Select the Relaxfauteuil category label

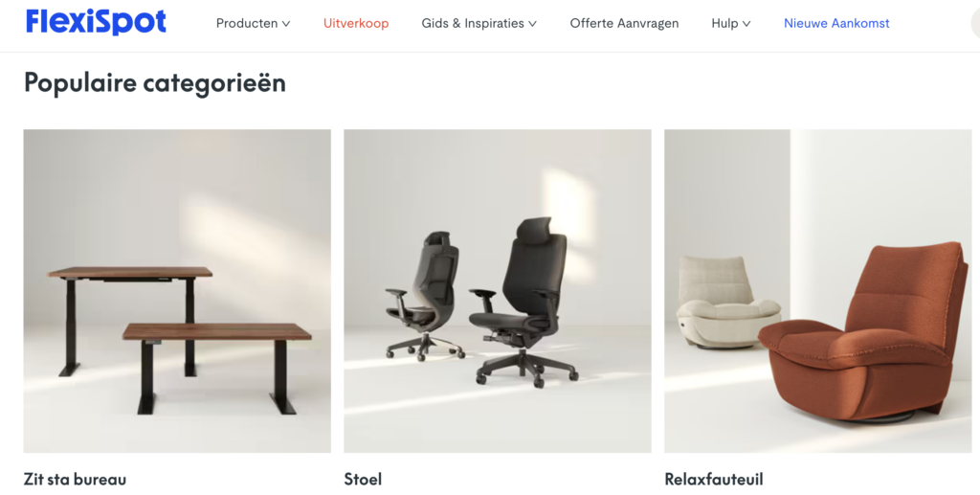pyautogui.click(x=714, y=480)
